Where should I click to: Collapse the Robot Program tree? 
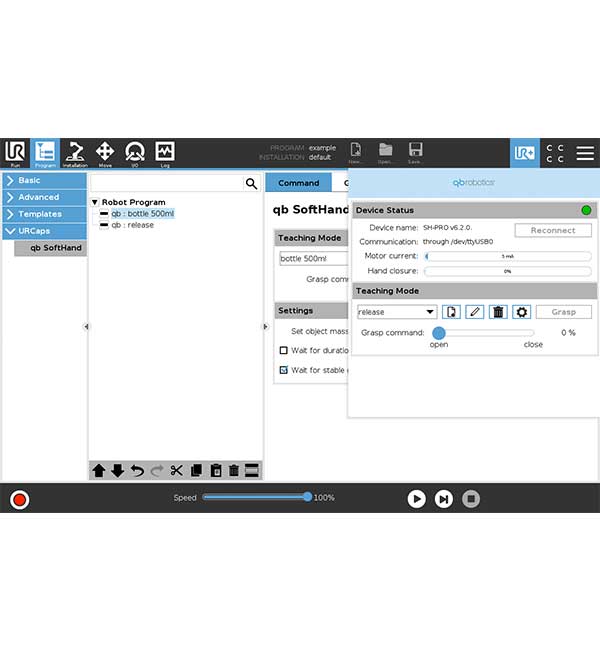click(x=95, y=202)
